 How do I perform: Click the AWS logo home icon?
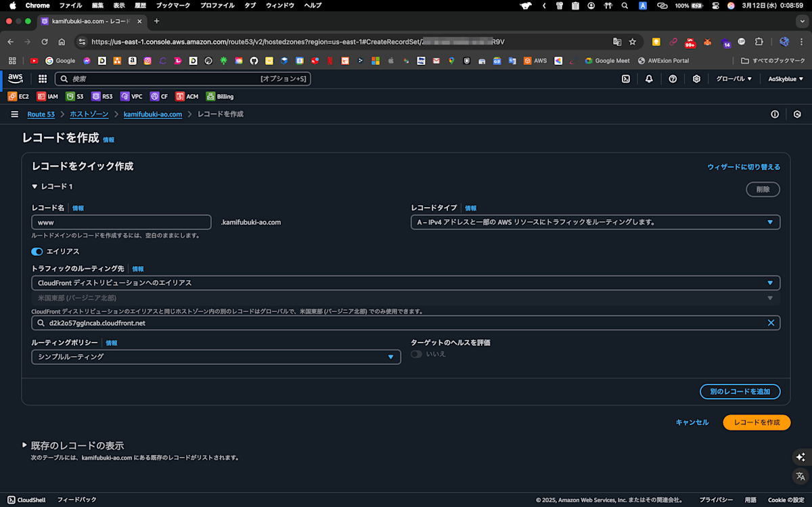tap(16, 79)
